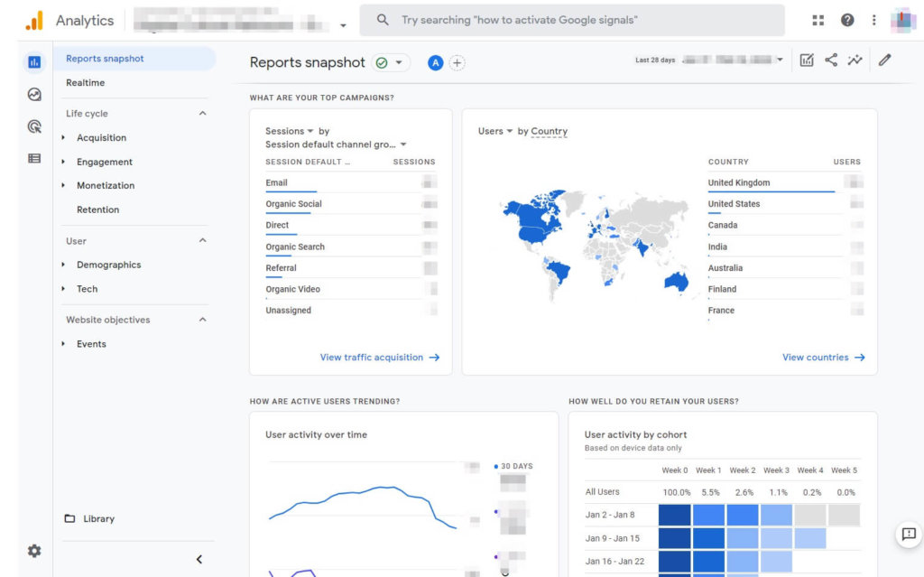
Task: Open the Sessions metric dropdown
Action: (x=287, y=130)
